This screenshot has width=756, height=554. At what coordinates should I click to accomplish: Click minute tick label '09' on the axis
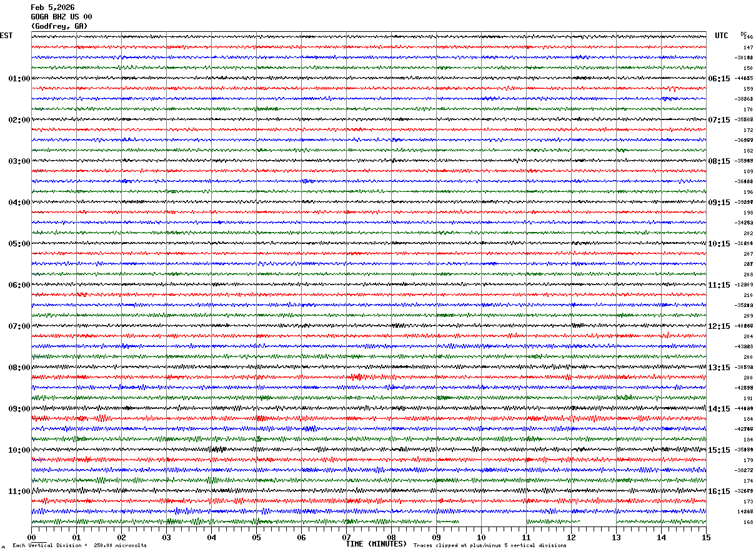[437, 537]
